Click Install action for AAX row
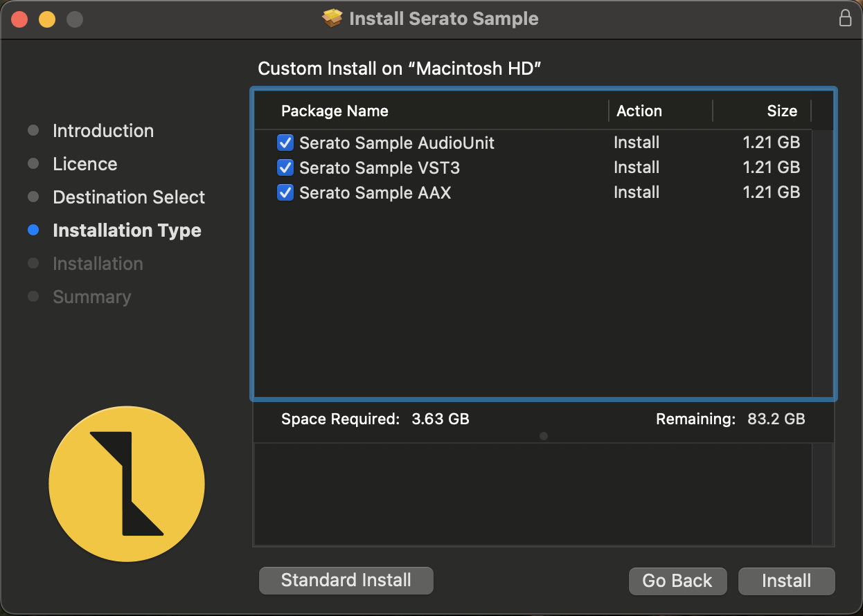Screen dimensions: 863x616 click(x=637, y=192)
